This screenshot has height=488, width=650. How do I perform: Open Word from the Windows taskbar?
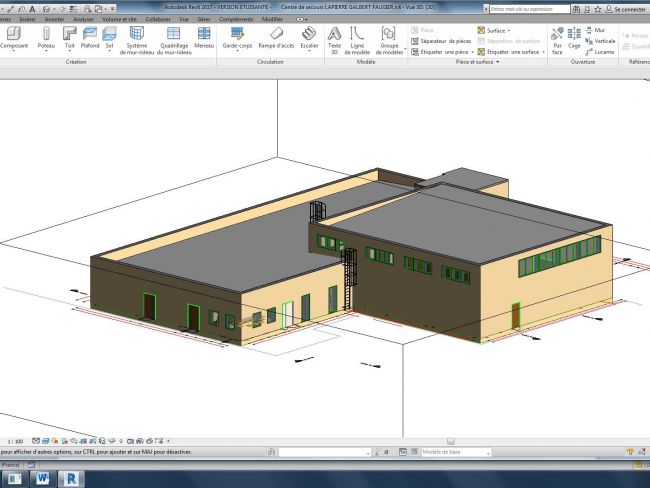43,478
